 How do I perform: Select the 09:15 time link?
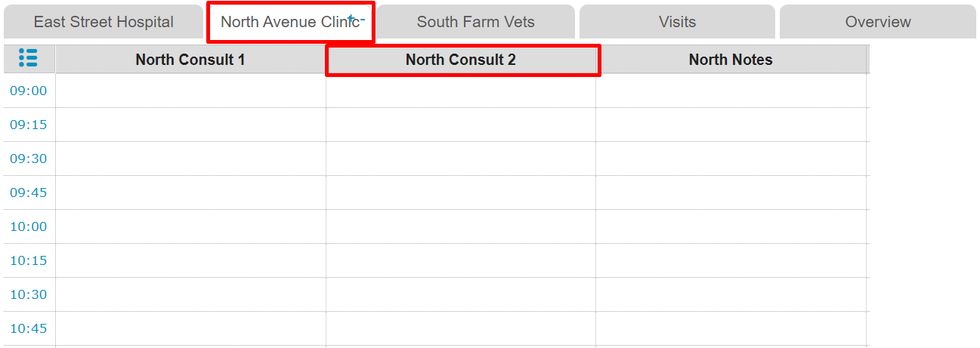pos(28,125)
